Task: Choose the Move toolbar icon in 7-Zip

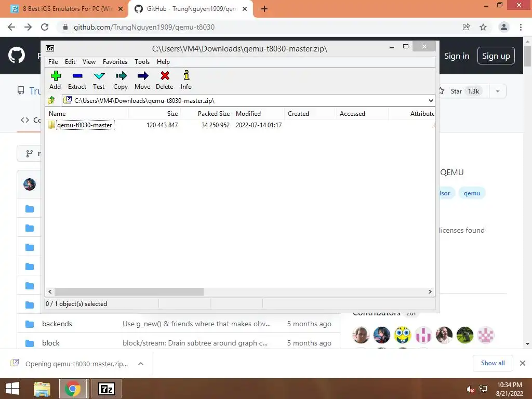Action: point(142,80)
